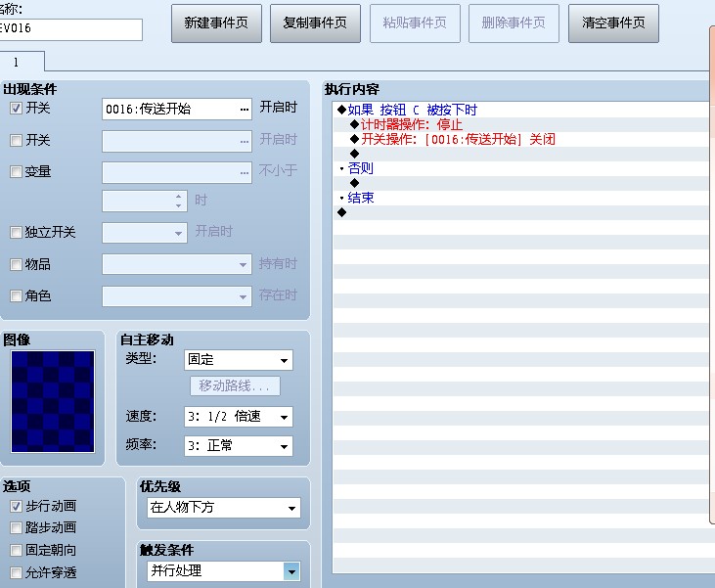Enable the second 开关 condition checkbox
Image resolution: width=715 pixels, height=588 pixels.
coord(16,140)
